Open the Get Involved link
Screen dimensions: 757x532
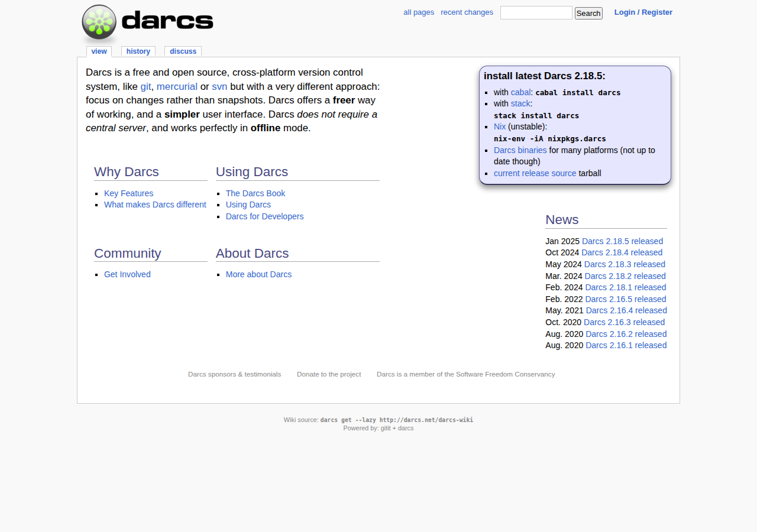127,274
